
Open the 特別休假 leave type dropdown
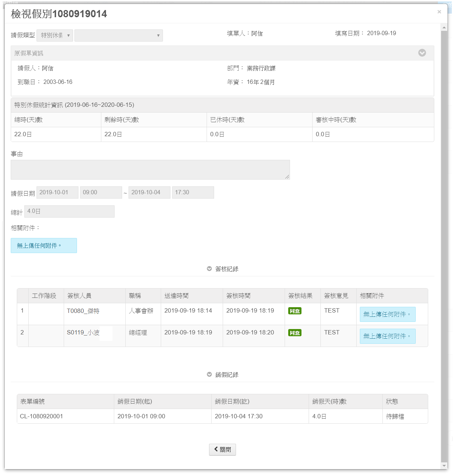click(55, 35)
